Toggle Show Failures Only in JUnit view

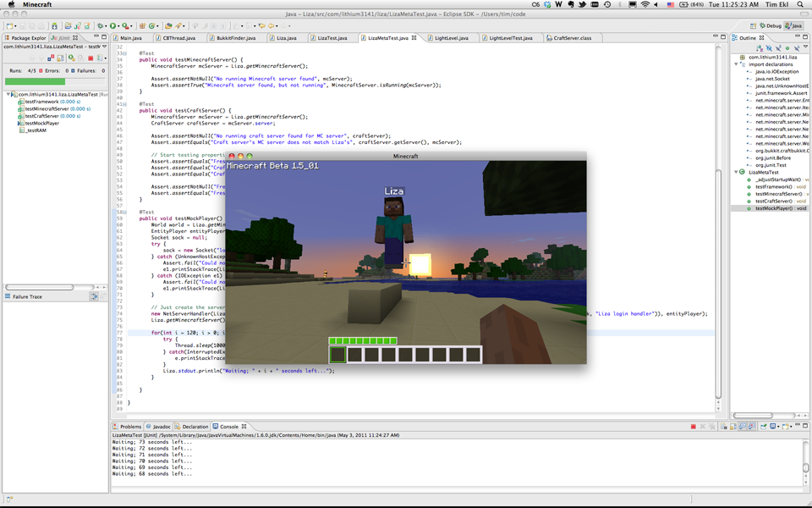[x=51, y=58]
